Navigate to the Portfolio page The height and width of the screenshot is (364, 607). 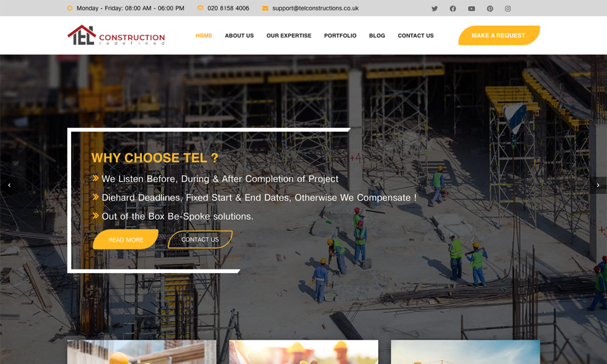pos(340,36)
